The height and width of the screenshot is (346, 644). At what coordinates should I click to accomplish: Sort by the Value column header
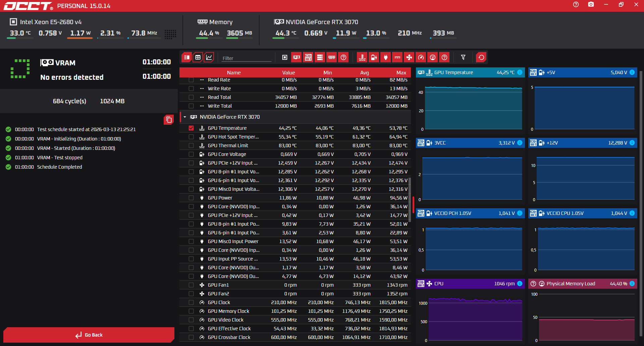coord(288,73)
